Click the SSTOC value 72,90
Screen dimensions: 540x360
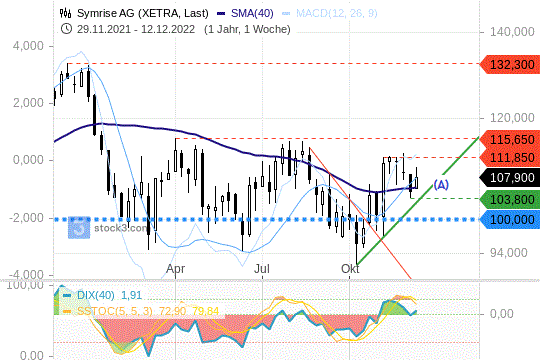click(x=172, y=311)
